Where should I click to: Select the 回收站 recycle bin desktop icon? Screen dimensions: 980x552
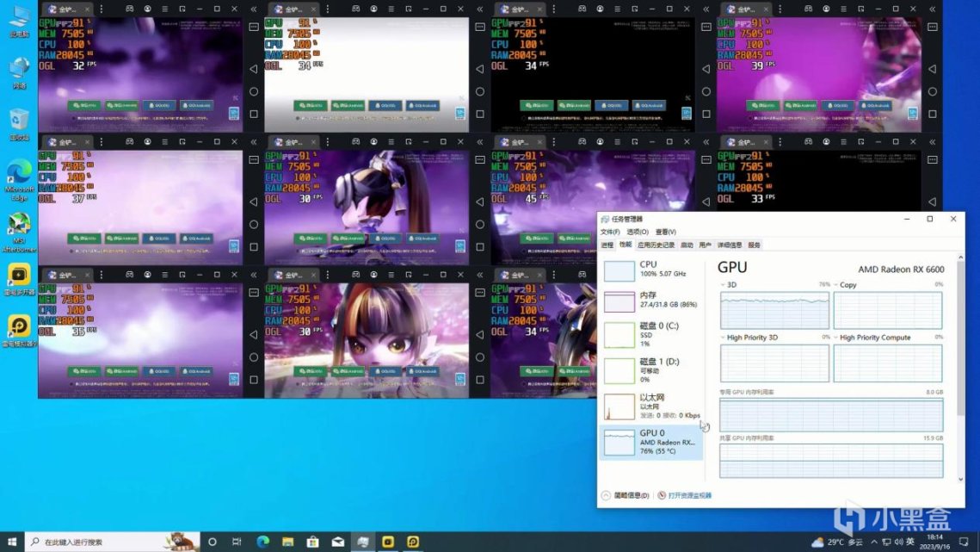20,125
